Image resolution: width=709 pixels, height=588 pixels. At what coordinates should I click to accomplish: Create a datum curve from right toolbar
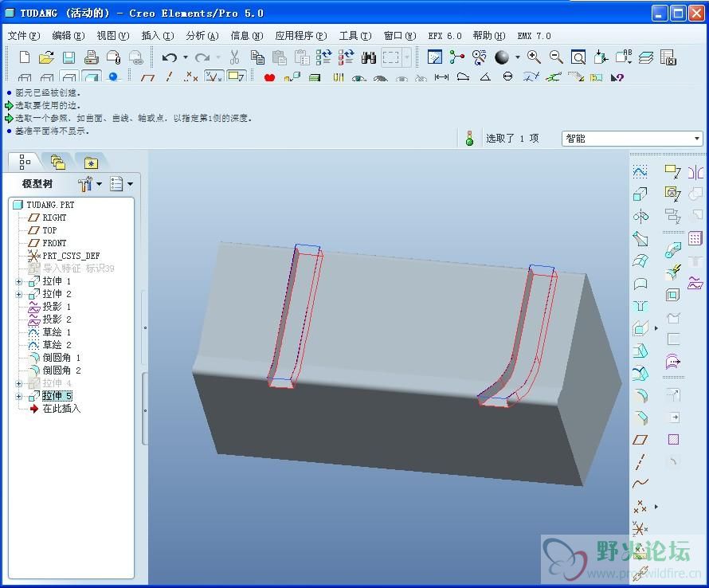pyautogui.click(x=640, y=484)
